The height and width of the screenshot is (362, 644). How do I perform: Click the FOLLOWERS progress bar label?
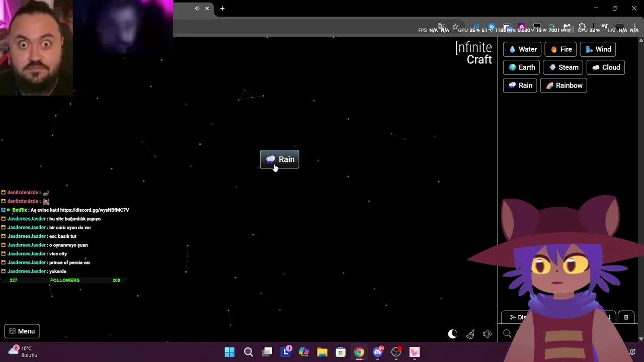65,280
